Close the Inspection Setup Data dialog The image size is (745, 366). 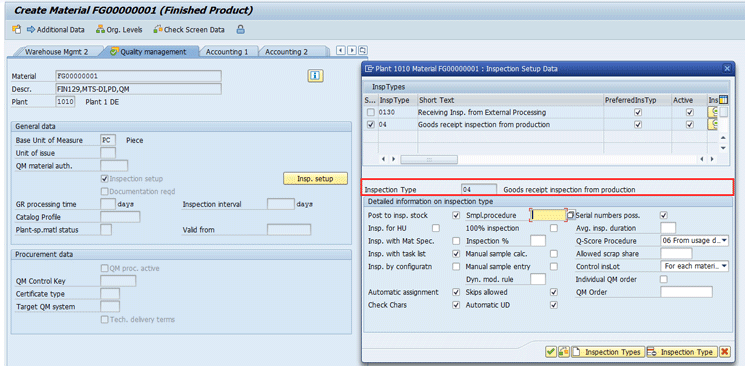[727, 69]
